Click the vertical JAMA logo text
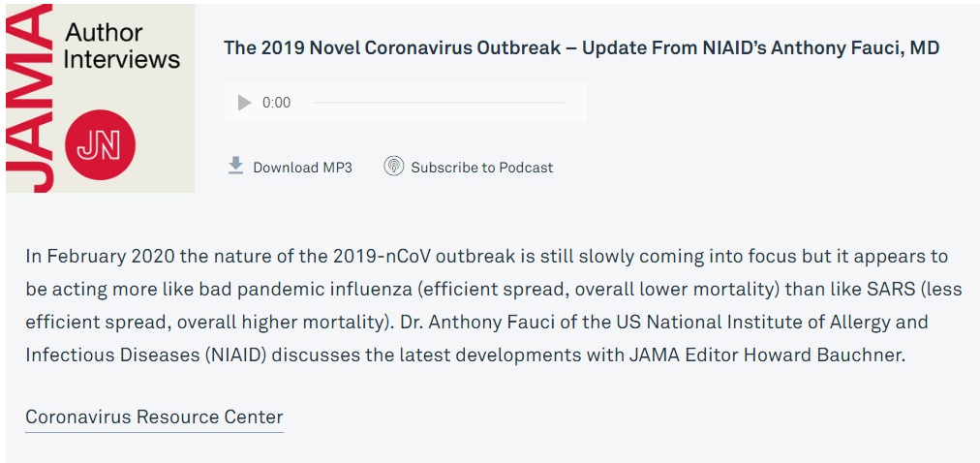 pyautogui.click(x=27, y=97)
